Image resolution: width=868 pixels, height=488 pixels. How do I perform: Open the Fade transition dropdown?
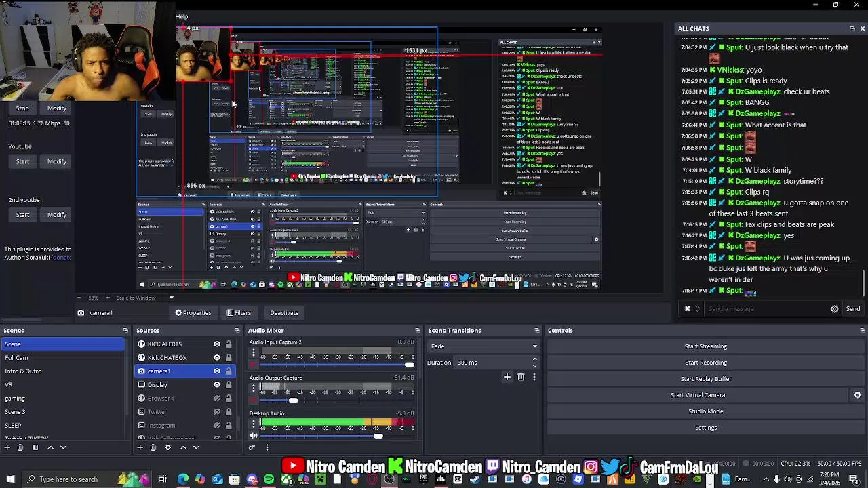484,346
